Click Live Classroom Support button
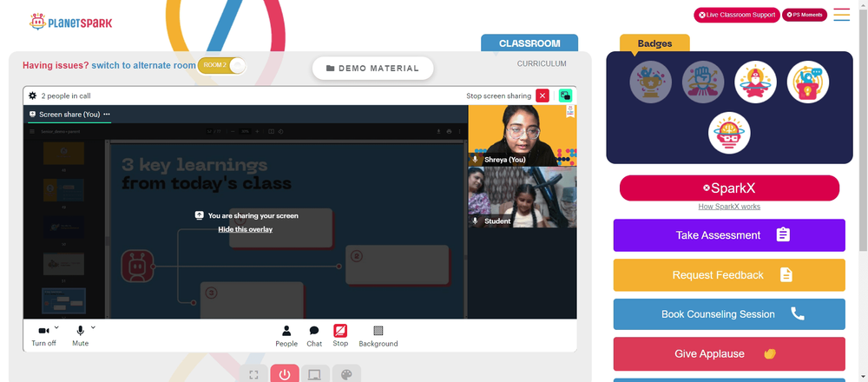Viewport: 868px width, 382px height. tap(737, 15)
